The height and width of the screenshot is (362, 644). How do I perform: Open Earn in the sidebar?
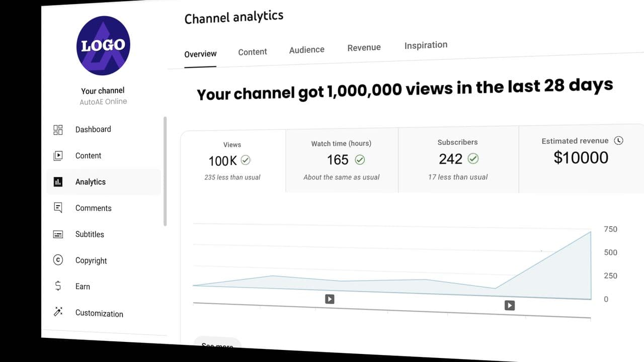click(x=83, y=287)
